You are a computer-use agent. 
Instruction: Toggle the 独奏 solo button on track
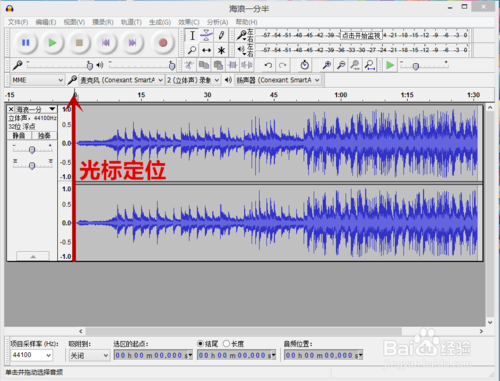click(x=44, y=135)
